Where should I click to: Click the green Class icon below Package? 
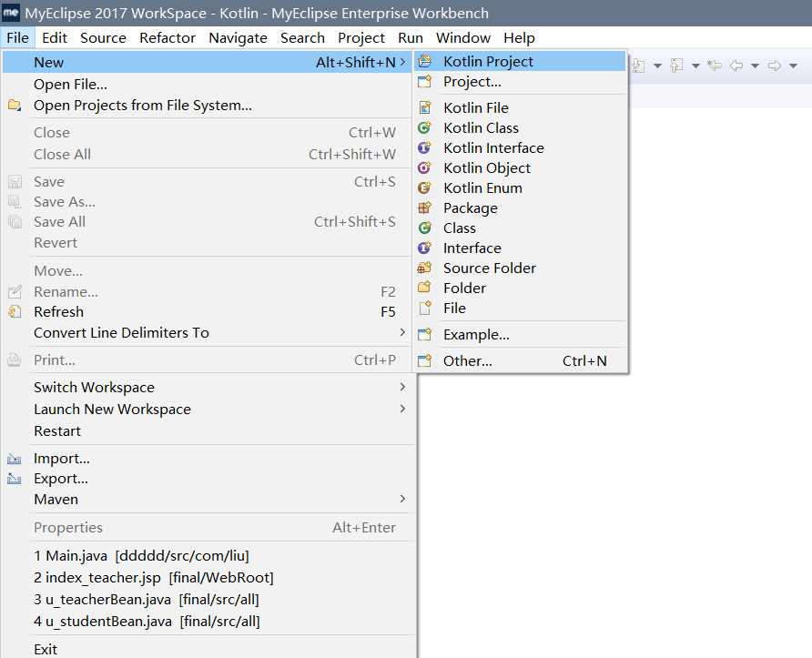pos(424,228)
